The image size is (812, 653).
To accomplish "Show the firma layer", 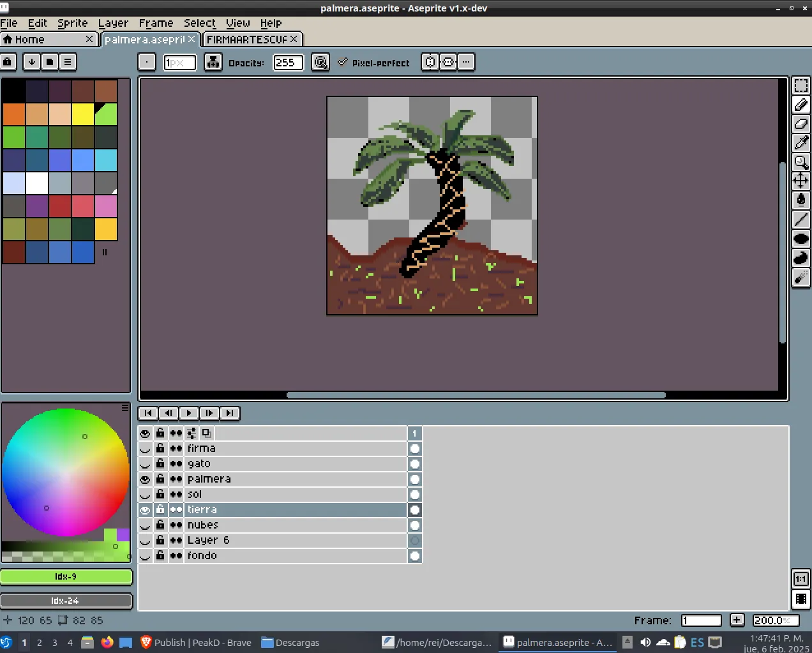I will click(x=146, y=449).
